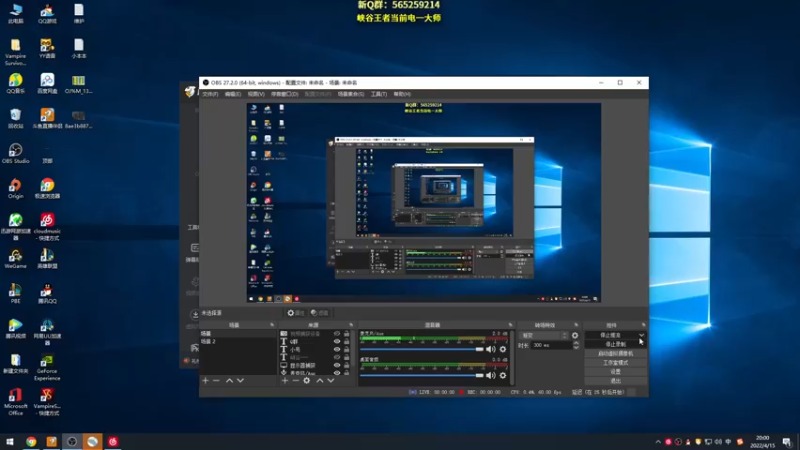This screenshot has height=450, width=800.
Task: Move source up with arrow icon
Action: [x=320, y=381]
